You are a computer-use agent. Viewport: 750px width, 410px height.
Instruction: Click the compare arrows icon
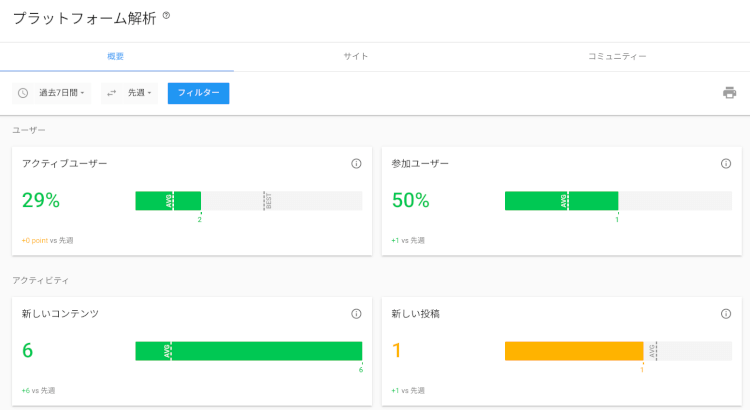click(x=111, y=93)
